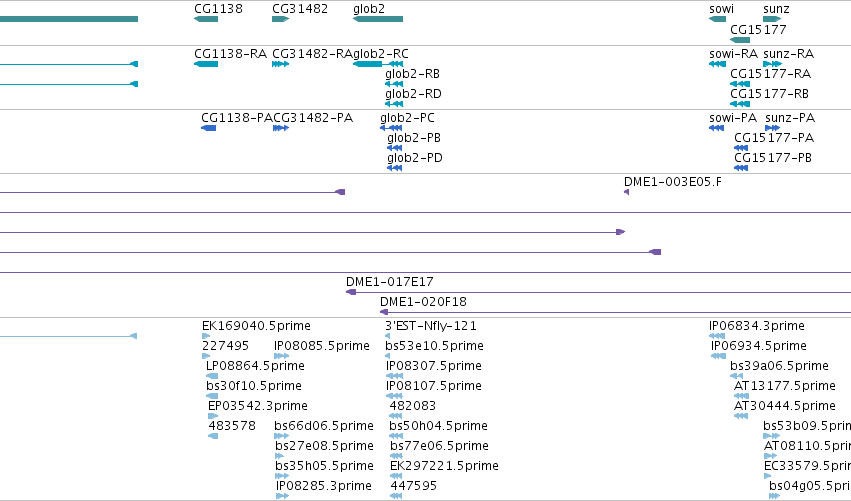Select transcript glob2-RD
This screenshot has width=851, height=501.
click(x=413, y=94)
